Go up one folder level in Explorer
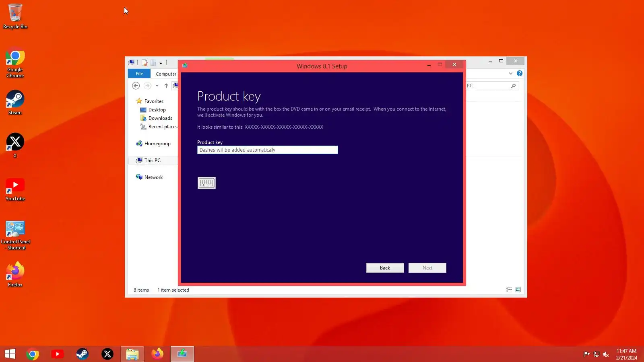Screen dimensions: 644x362 tap(166, 86)
